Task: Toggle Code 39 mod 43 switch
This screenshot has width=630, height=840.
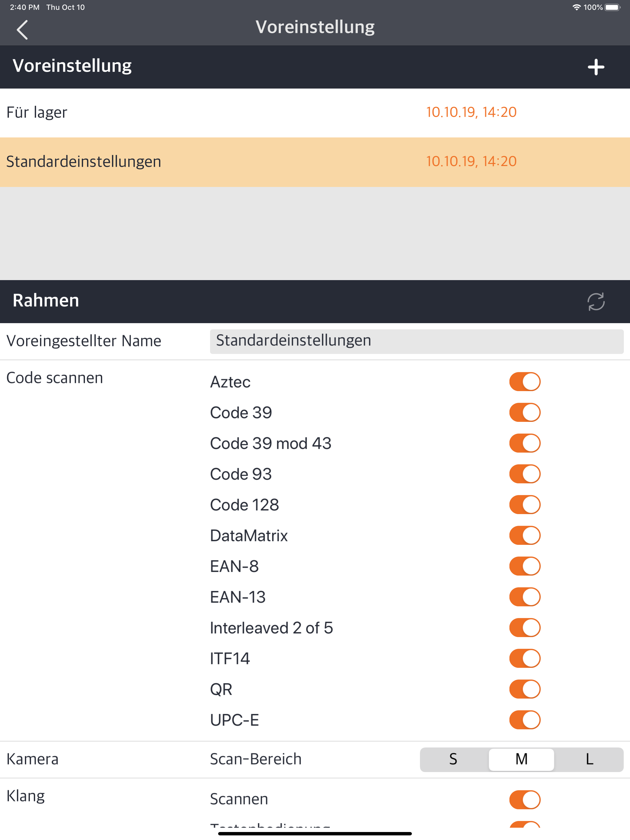Action: coord(524,443)
